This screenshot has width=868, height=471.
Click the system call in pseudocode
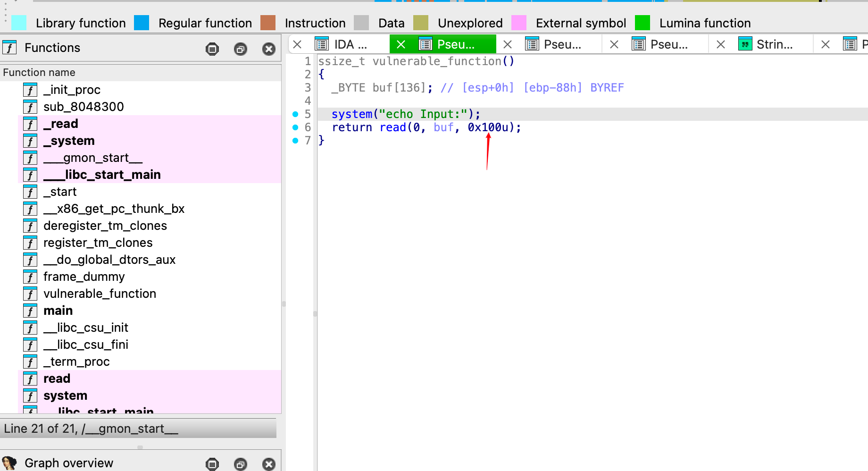click(351, 114)
